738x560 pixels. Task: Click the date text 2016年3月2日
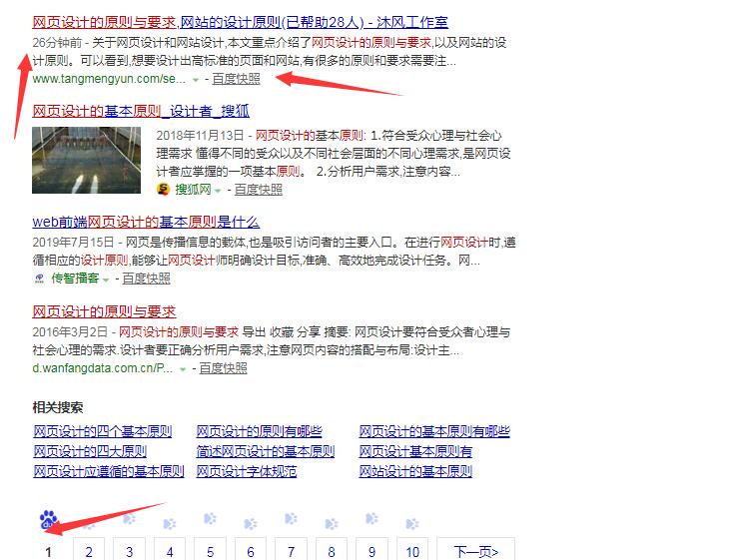[70, 332]
